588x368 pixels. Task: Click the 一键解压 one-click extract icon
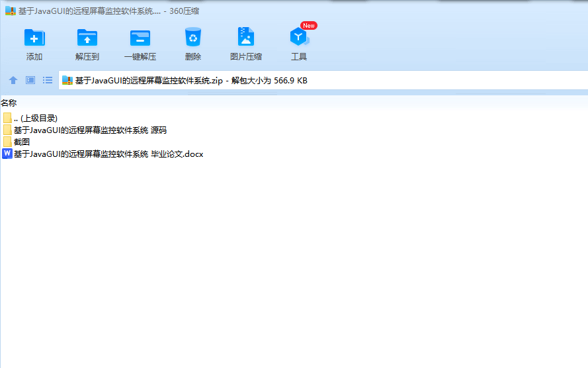click(140, 38)
